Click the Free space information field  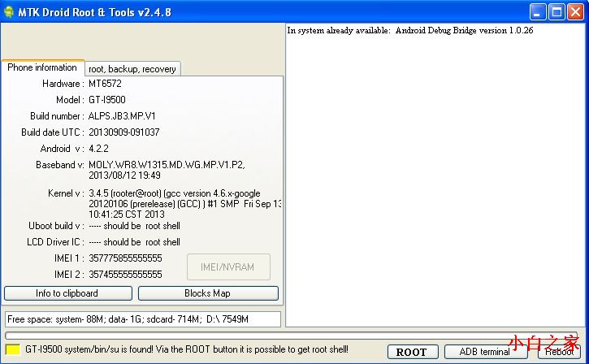[x=143, y=319]
